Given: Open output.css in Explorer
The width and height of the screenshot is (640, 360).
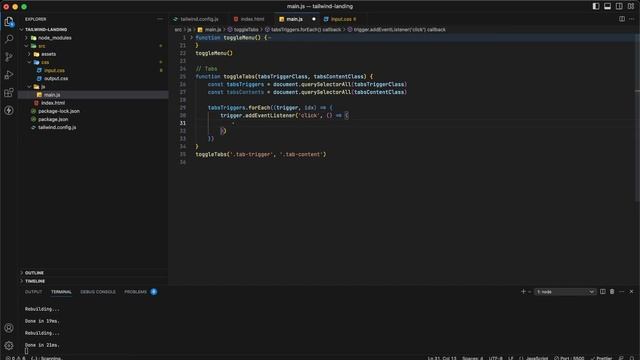Looking at the screenshot, I should pos(56,78).
